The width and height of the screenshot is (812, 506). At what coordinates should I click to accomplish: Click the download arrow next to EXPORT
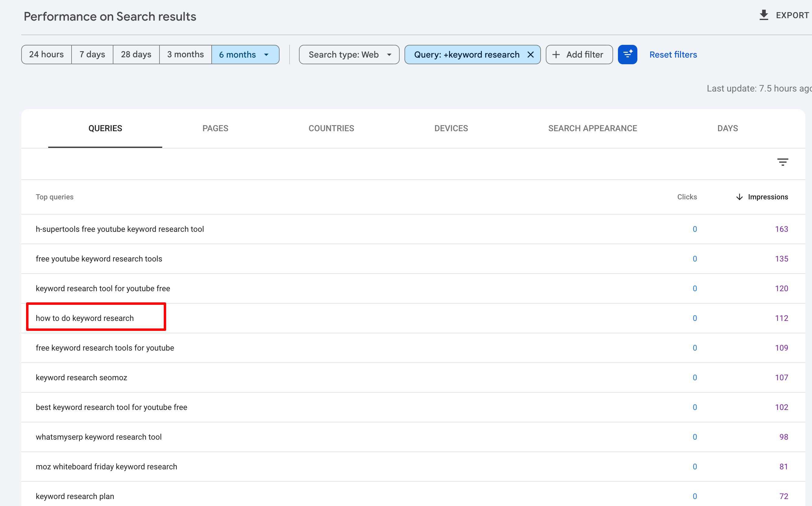(764, 15)
